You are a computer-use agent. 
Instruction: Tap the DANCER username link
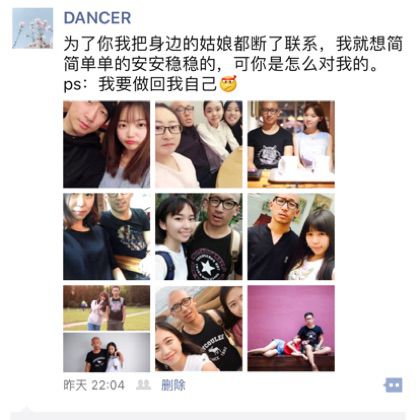[97, 18]
